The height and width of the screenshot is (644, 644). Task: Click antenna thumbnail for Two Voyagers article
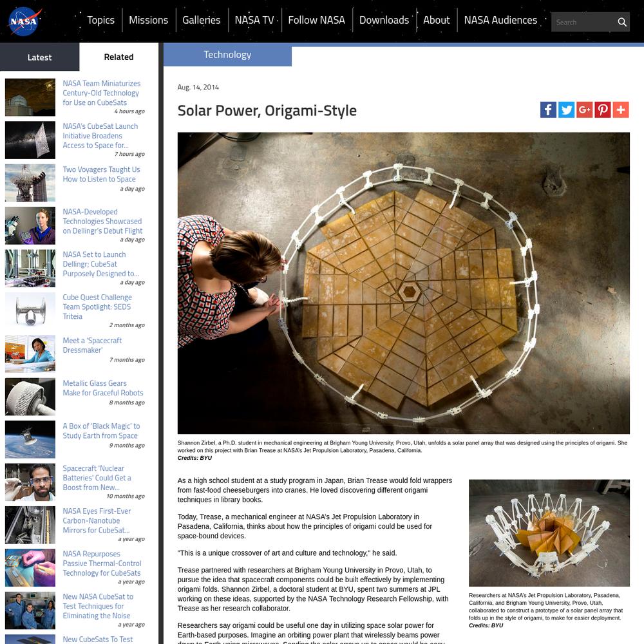[x=30, y=183]
